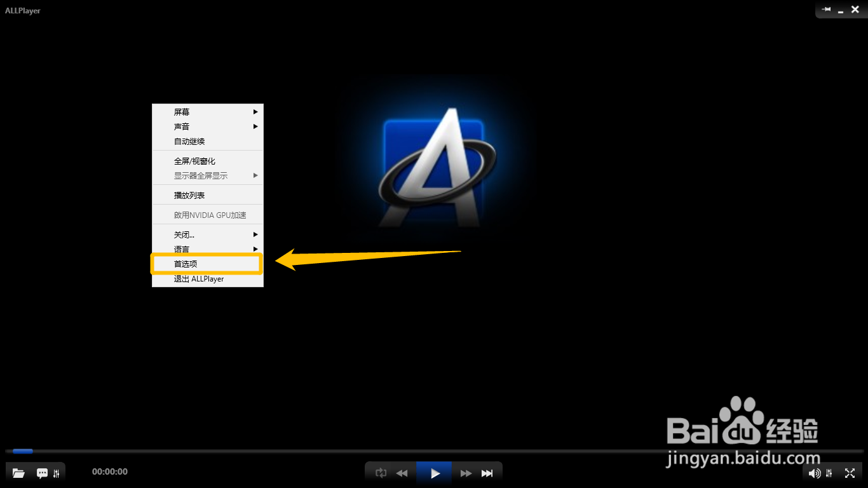This screenshot has width=868, height=488.
Task: Expand the 声音 submenu
Action: click(x=208, y=126)
